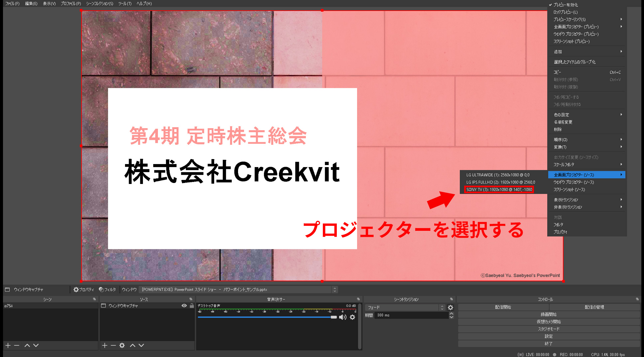Expand 色の設定 submenu
Image resolution: width=644 pixels, height=357 pixels.
586,115
